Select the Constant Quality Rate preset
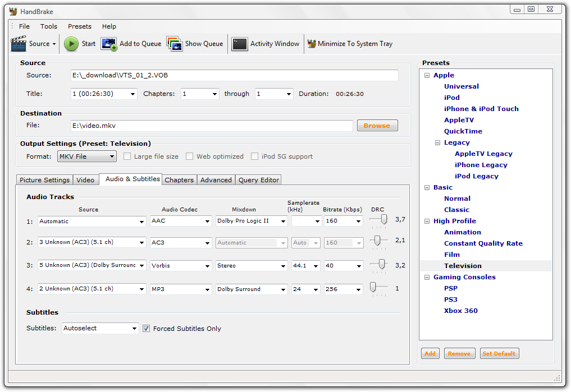This screenshot has width=571, height=392. point(483,243)
